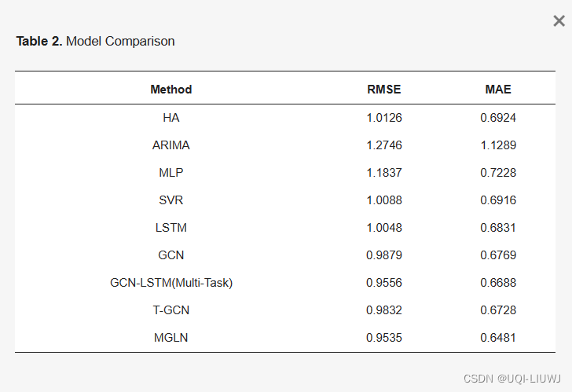The image size is (572, 392).
Task: Close the table popup with X
Action: [x=559, y=21]
